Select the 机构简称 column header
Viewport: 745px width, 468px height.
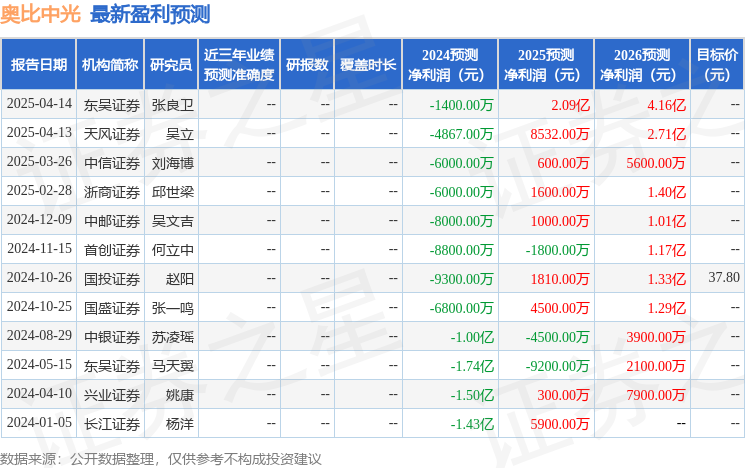pos(110,64)
